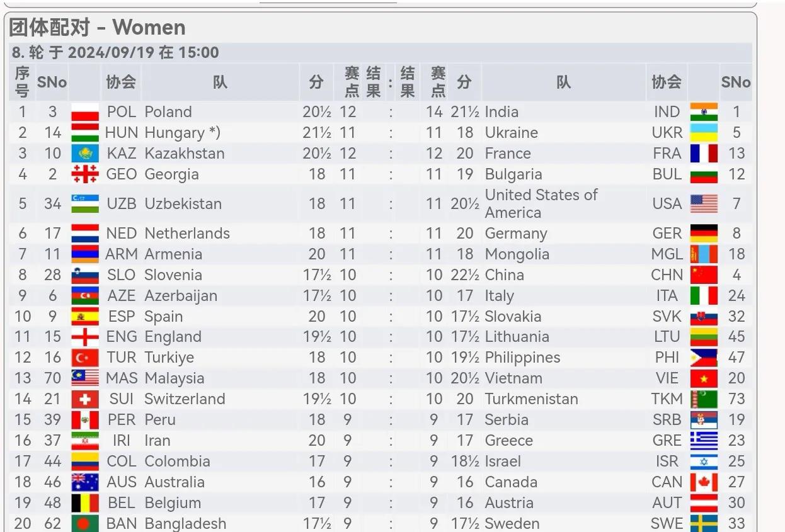Click the Malaysia flag icon

[85, 378]
